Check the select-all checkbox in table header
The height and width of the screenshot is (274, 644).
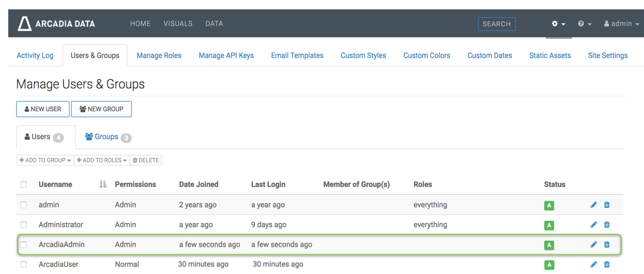pos(24,185)
